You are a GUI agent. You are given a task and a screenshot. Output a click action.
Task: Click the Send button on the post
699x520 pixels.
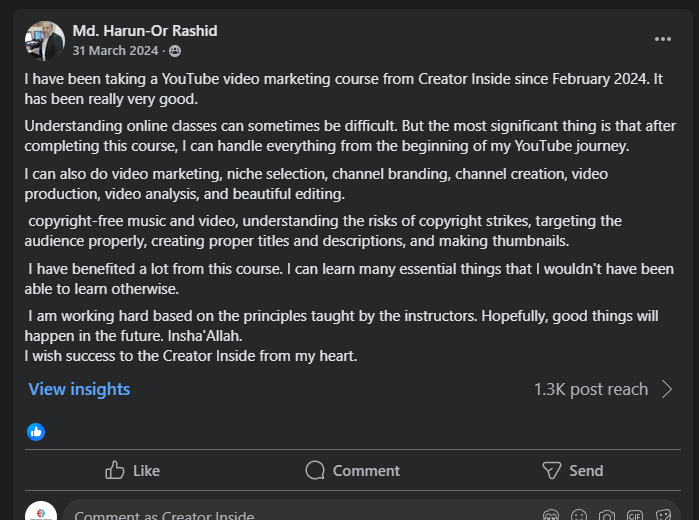click(x=572, y=470)
